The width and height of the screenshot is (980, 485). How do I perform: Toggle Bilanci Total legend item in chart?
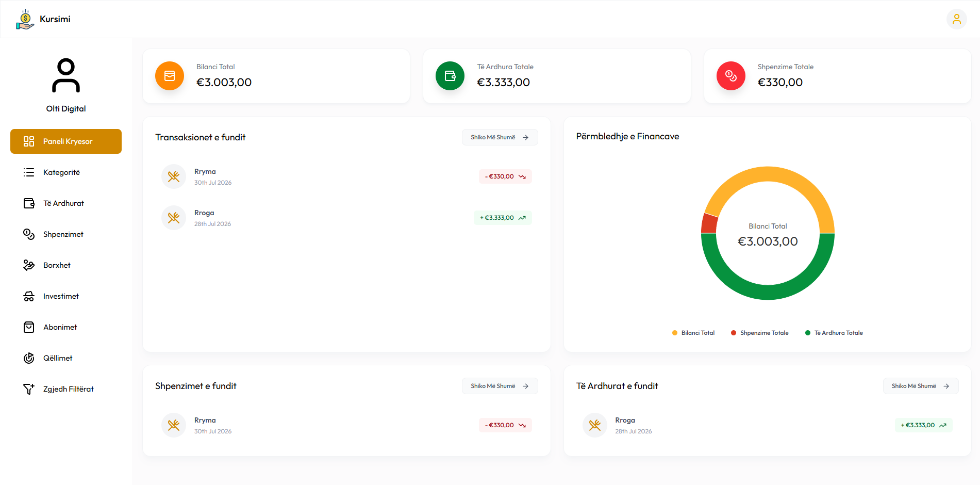click(693, 333)
